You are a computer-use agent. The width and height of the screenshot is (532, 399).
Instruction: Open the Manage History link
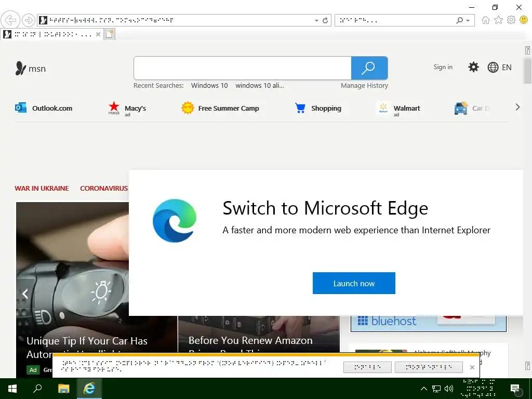[364, 86]
